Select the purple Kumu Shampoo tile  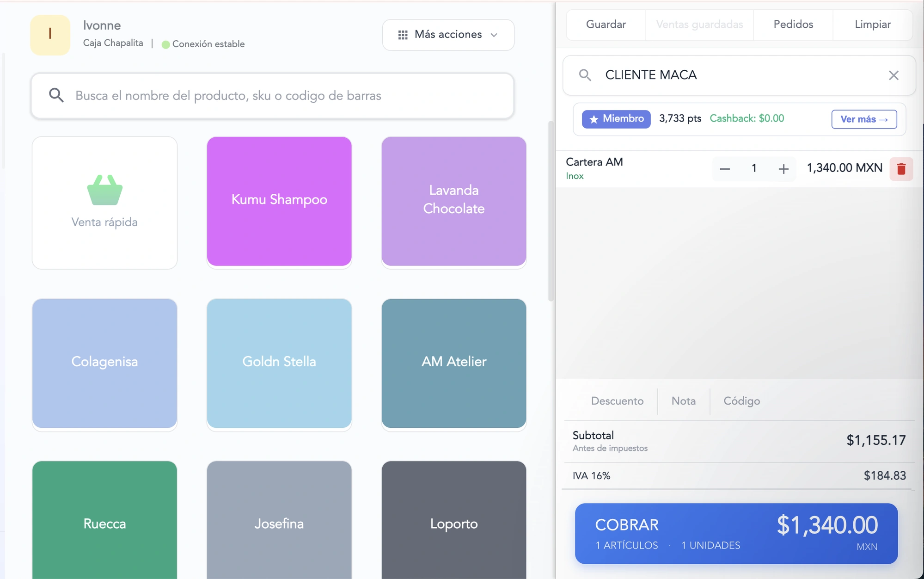point(279,201)
